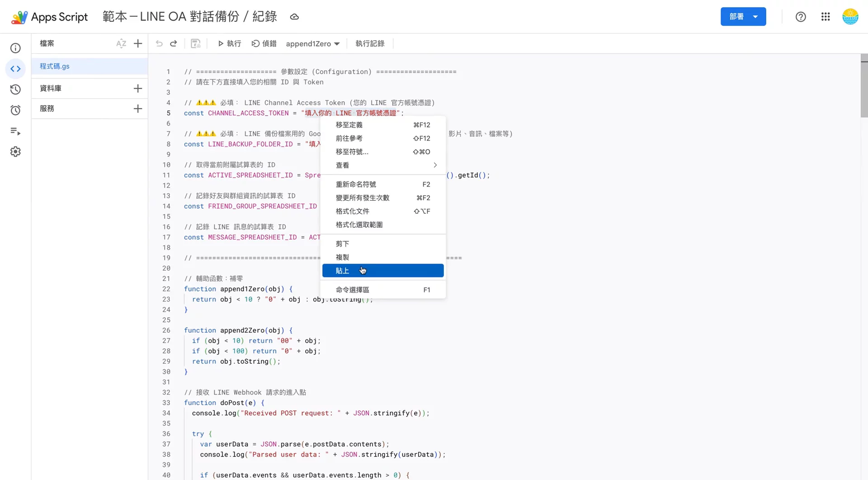
Task: Open the Editor code icon in sidebar
Action: [15, 69]
